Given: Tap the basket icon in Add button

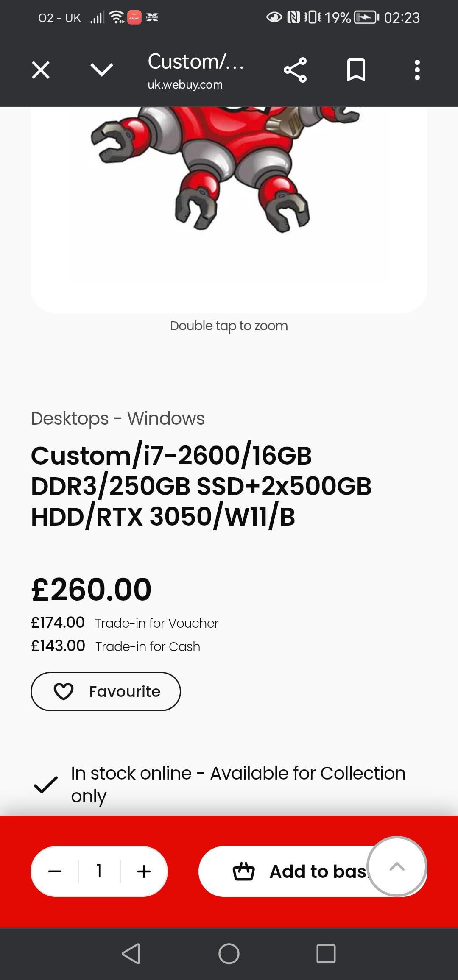Looking at the screenshot, I should tap(244, 871).
